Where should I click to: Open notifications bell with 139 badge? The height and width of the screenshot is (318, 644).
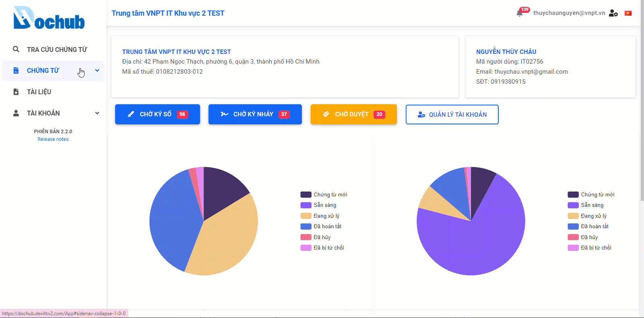tap(520, 13)
